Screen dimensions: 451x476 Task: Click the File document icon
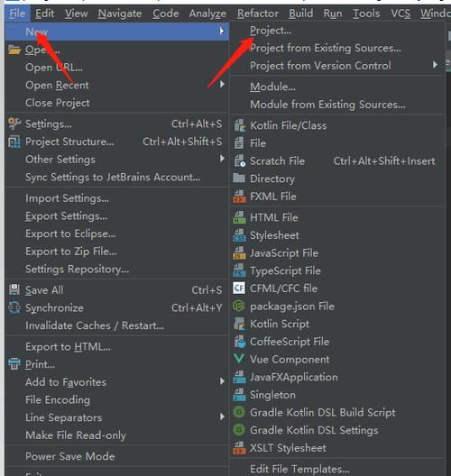[x=239, y=143]
